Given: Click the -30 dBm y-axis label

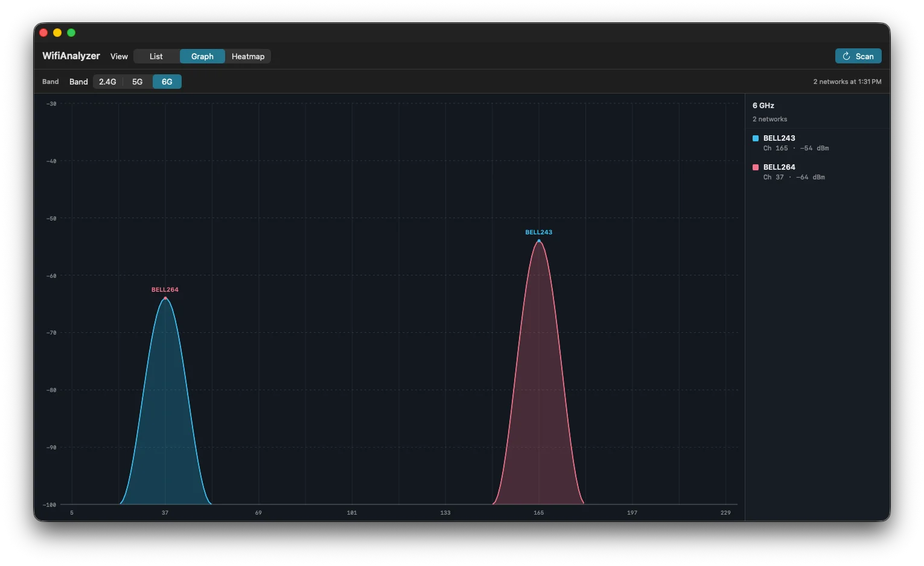Looking at the screenshot, I should [x=51, y=104].
